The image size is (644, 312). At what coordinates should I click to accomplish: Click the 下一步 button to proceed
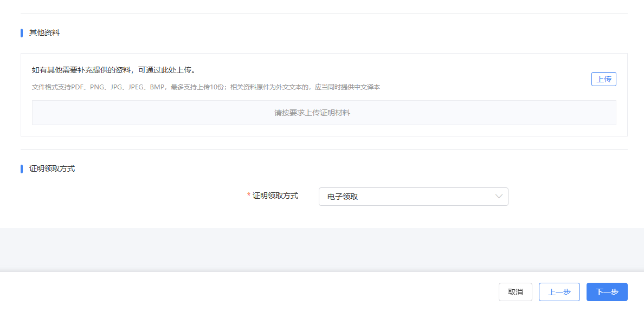click(606, 291)
